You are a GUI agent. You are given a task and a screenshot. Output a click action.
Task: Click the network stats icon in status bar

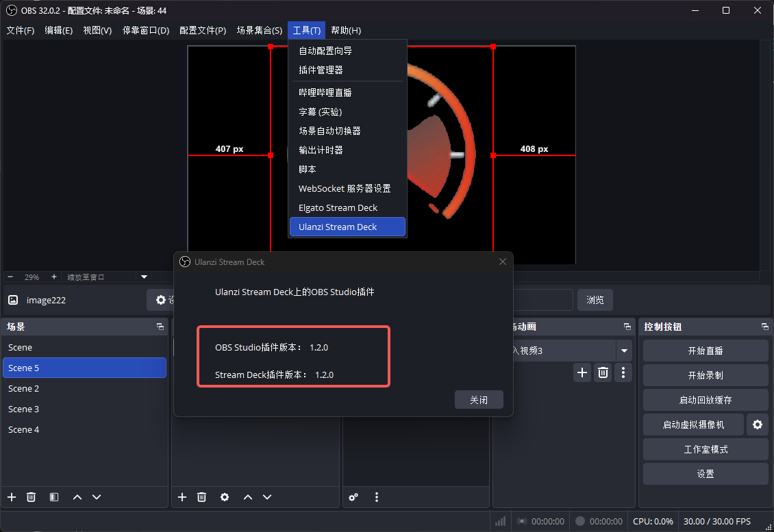click(500, 521)
